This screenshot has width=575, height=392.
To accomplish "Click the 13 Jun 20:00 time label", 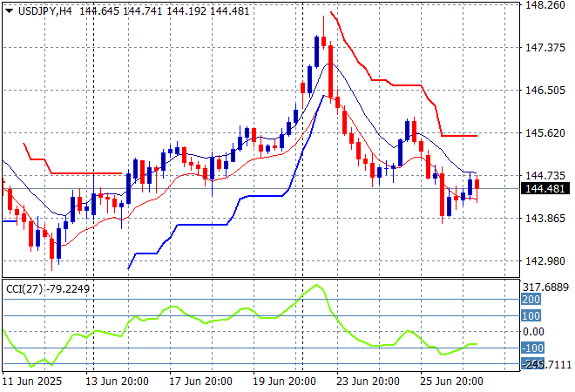I will (x=117, y=382).
